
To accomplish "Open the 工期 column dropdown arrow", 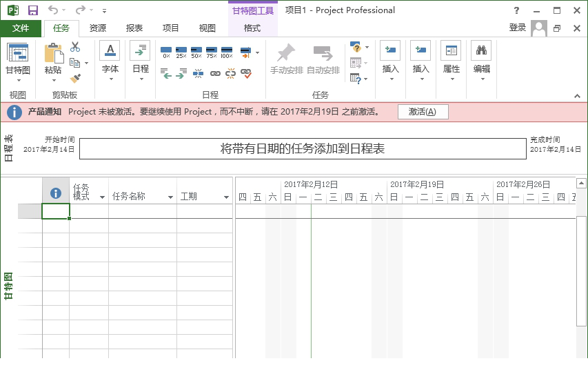I will pos(226,197).
